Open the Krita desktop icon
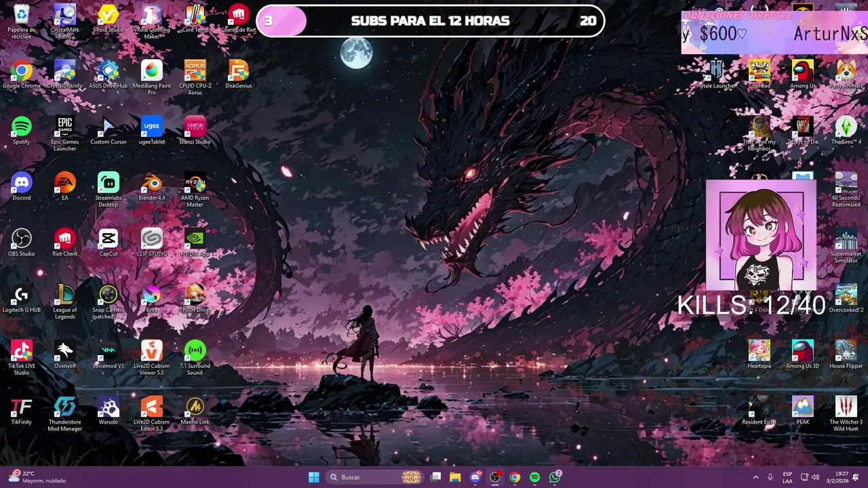 [152, 295]
